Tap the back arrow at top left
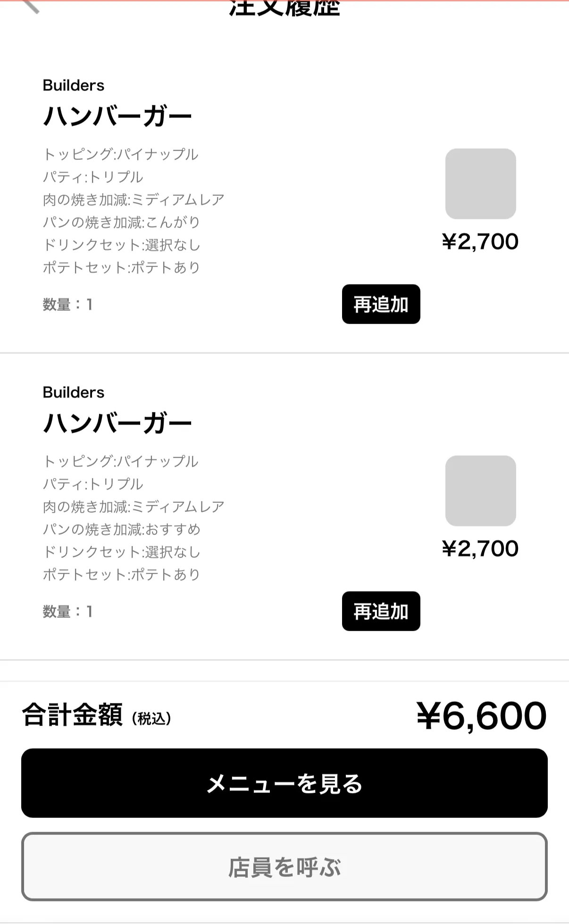The height and width of the screenshot is (924, 569). (31, 6)
